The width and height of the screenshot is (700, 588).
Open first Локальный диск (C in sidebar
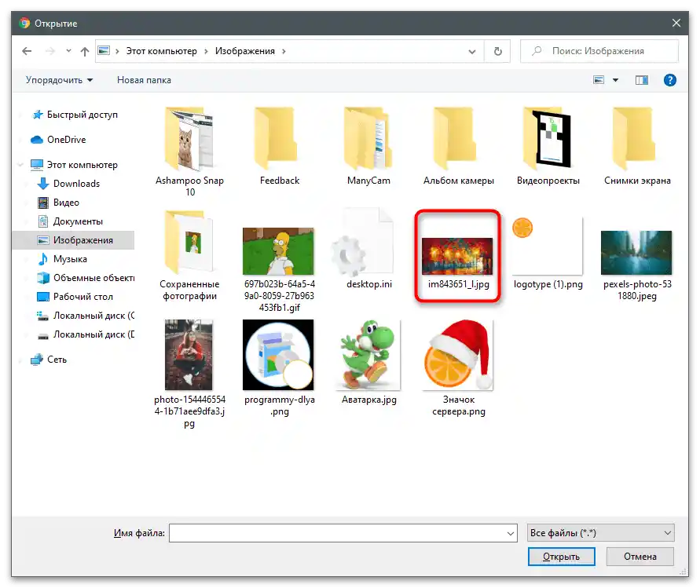click(x=86, y=316)
